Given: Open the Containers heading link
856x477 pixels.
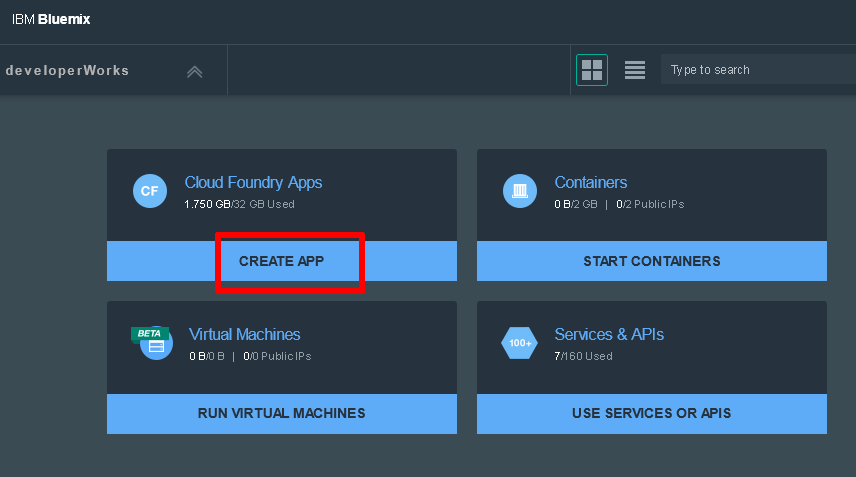Looking at the screenshot, I should coord(590,182).
